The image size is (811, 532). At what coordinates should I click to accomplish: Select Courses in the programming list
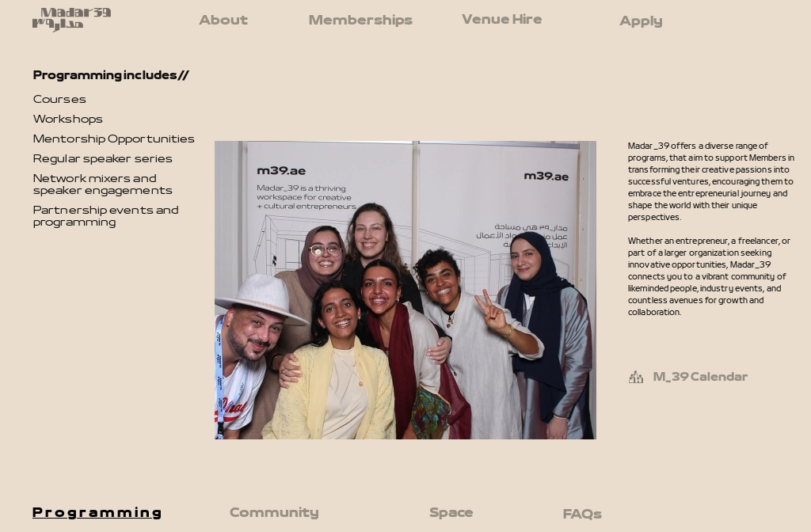tap(59, 99)
